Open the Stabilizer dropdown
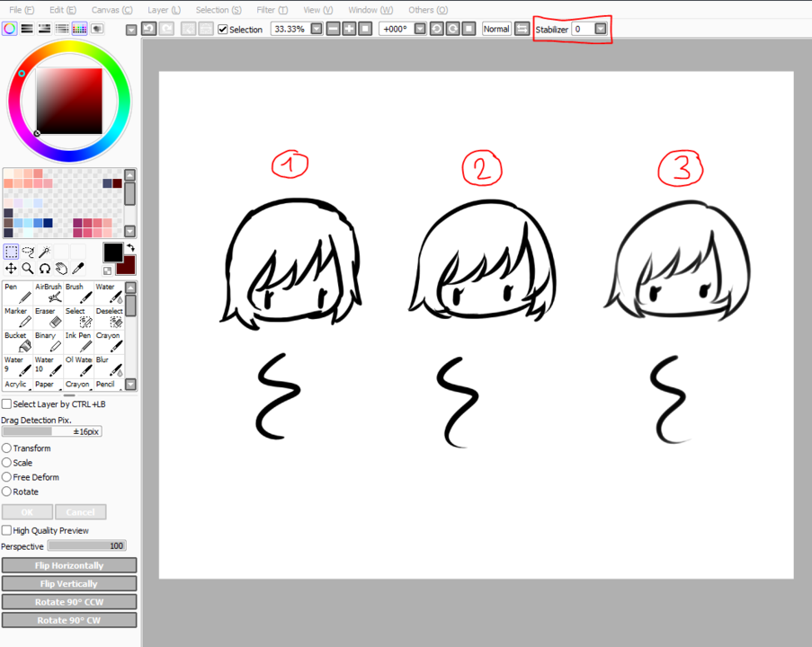The height and width of the screenshot is (647, 812). (600, 28)
